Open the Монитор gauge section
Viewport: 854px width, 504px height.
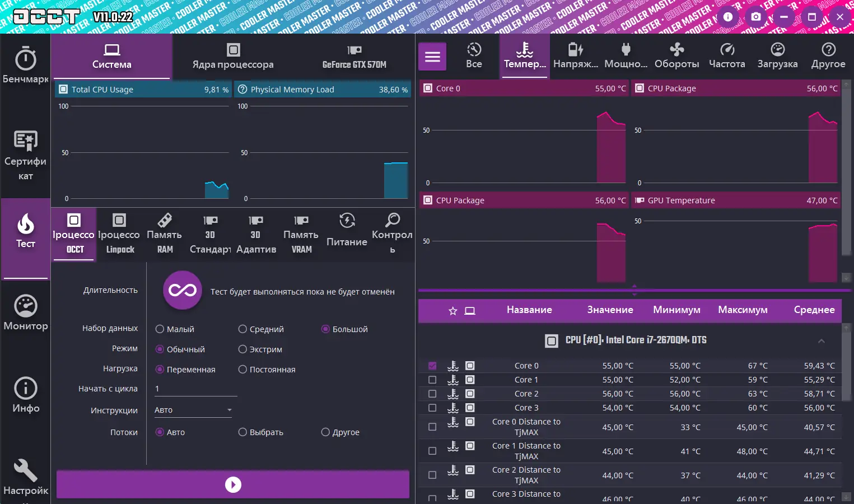tap(25, 312)
